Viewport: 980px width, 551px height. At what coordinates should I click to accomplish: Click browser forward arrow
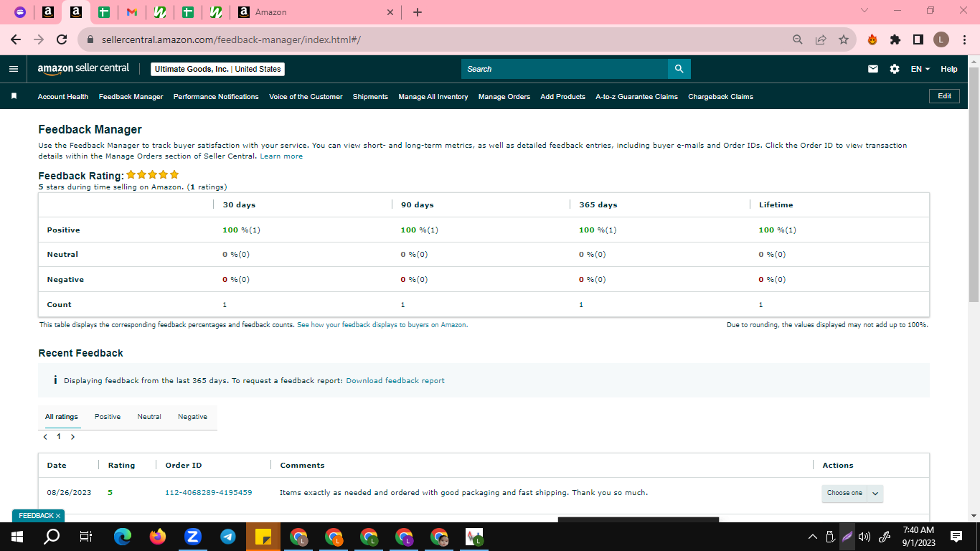pyautogui.click(x=39, y=39)
